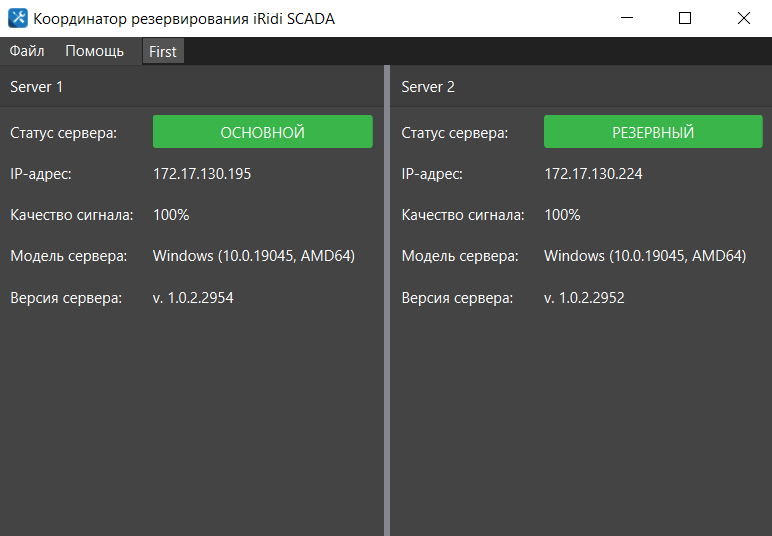Click the divider between server panels
This screenshot has width=772, height=536.
387,300
